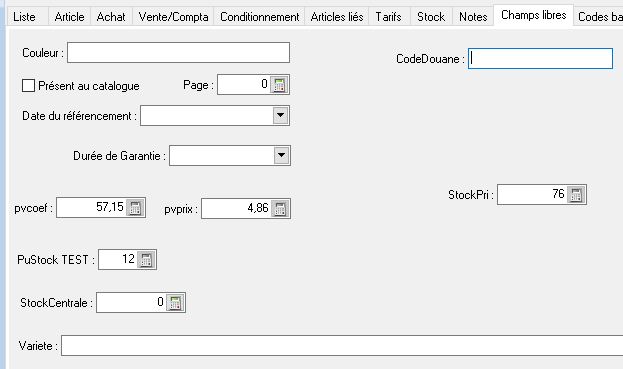Click into the Couleur text field

coord(178,52)
